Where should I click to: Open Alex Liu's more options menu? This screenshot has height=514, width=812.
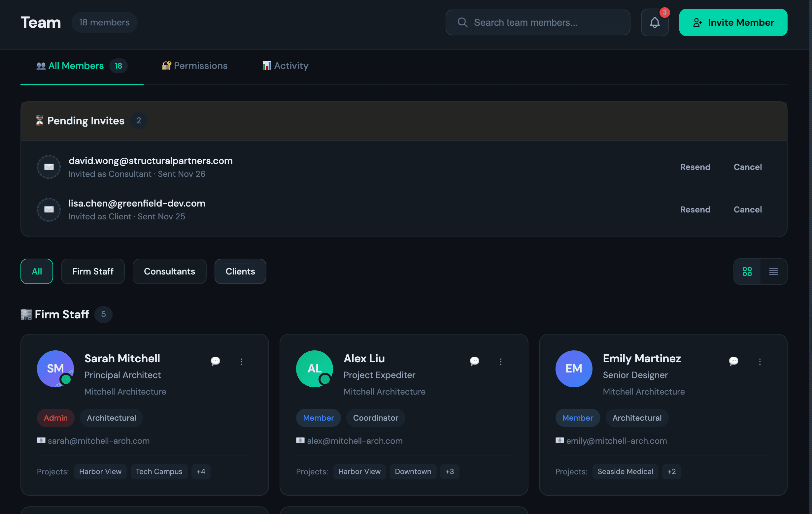click(x=500, y=362)
